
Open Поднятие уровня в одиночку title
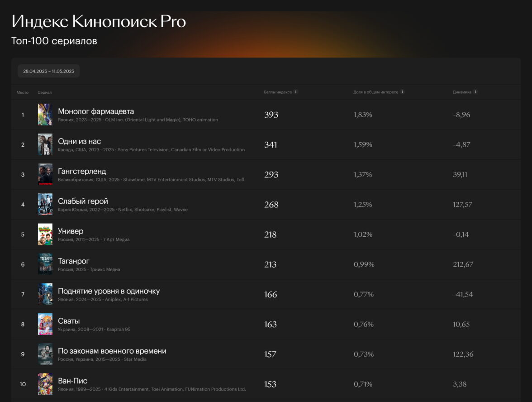tap(109, 291)
